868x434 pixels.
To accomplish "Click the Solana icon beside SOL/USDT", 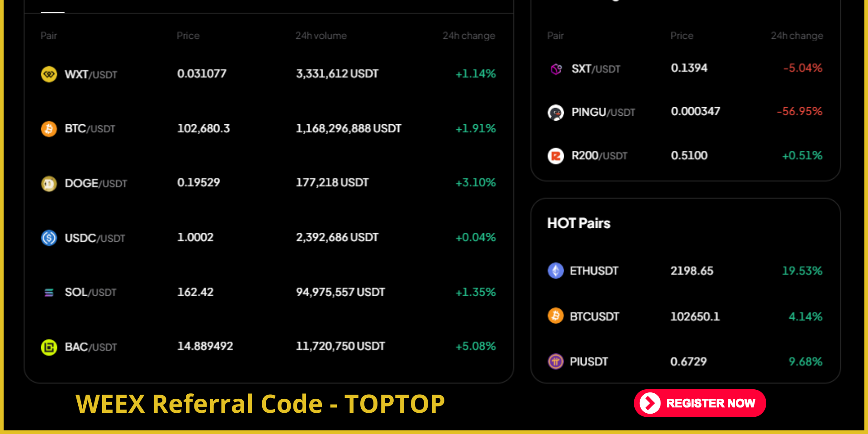I will 49,292.
